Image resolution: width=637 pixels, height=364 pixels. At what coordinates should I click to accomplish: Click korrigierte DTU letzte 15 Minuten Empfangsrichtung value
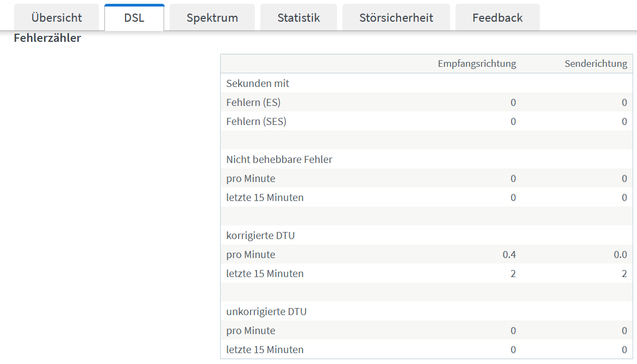tap(513, 274)
